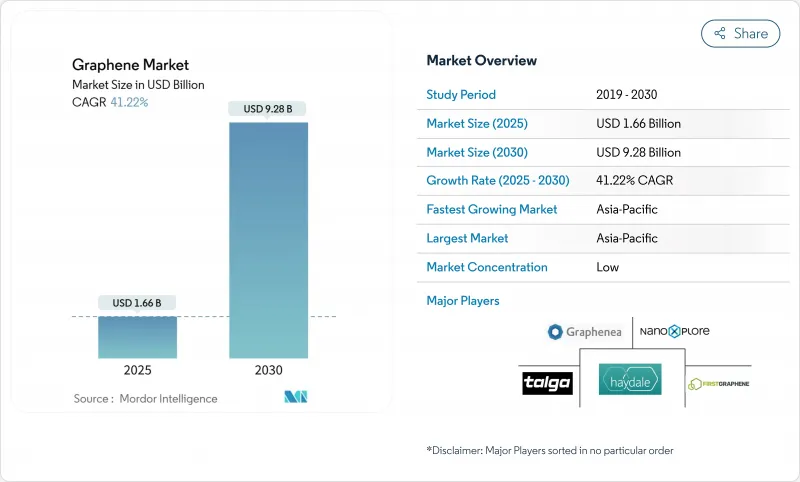Click the Source: Mordor Intelligence text

(x=145, y=398)
